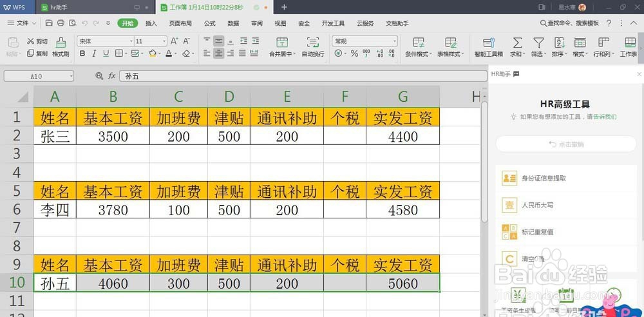Image resolution: width=644 pixels, height=317 pixels.
Task: Click the Cut (剪切) button
Action: coord(37,41)
